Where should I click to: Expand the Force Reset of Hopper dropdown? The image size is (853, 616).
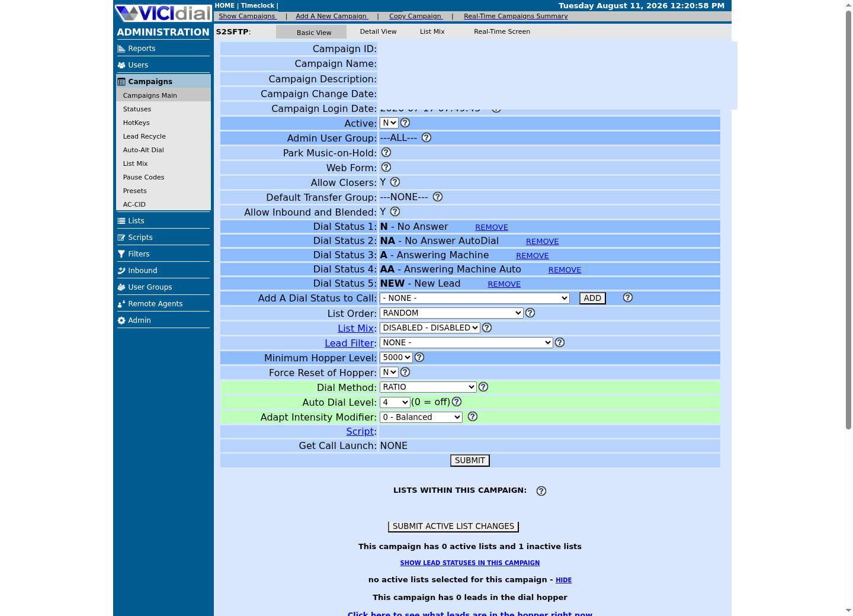pos(389,372)
